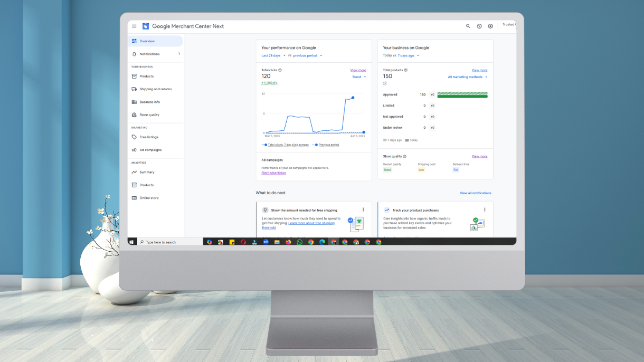Click the Total clicks info icon
Image resolution: width=644 pixels, height=362 pixels.
coord(280,70)
